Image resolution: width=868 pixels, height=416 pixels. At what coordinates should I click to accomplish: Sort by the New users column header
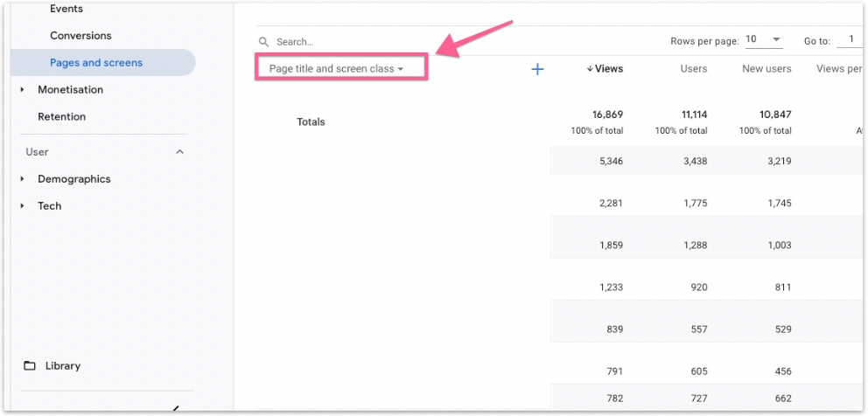(766, 69)
